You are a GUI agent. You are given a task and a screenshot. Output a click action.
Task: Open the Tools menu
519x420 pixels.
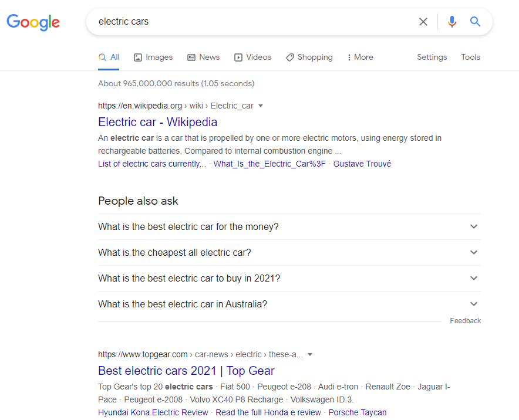[x=470, y=57]
